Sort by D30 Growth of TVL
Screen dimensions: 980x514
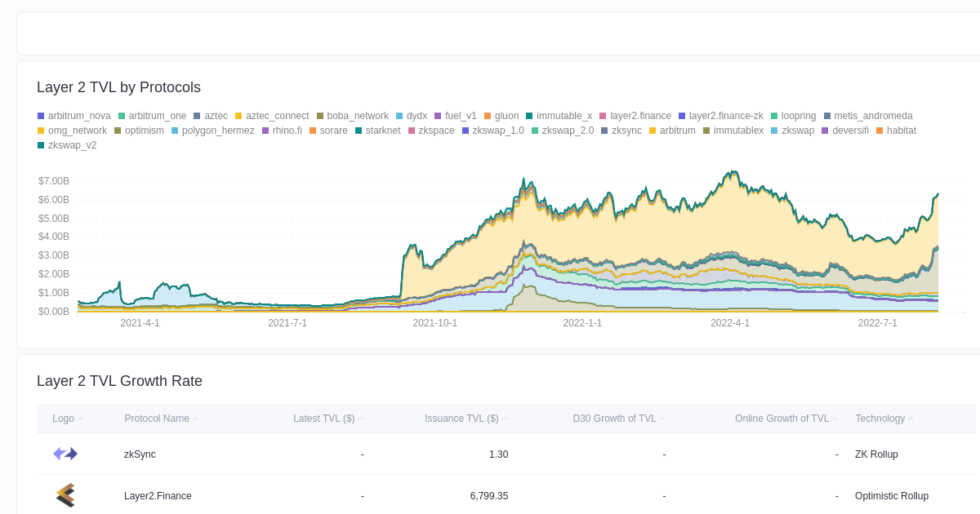click(616, 419)
